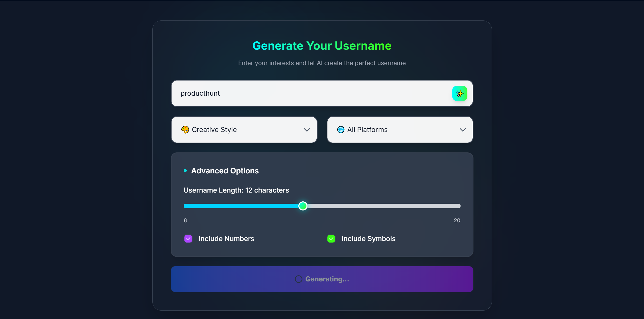Click the cyan filled part of length slider
The height and width of the screenshot is (319, 644).
[x=241, y=206]
